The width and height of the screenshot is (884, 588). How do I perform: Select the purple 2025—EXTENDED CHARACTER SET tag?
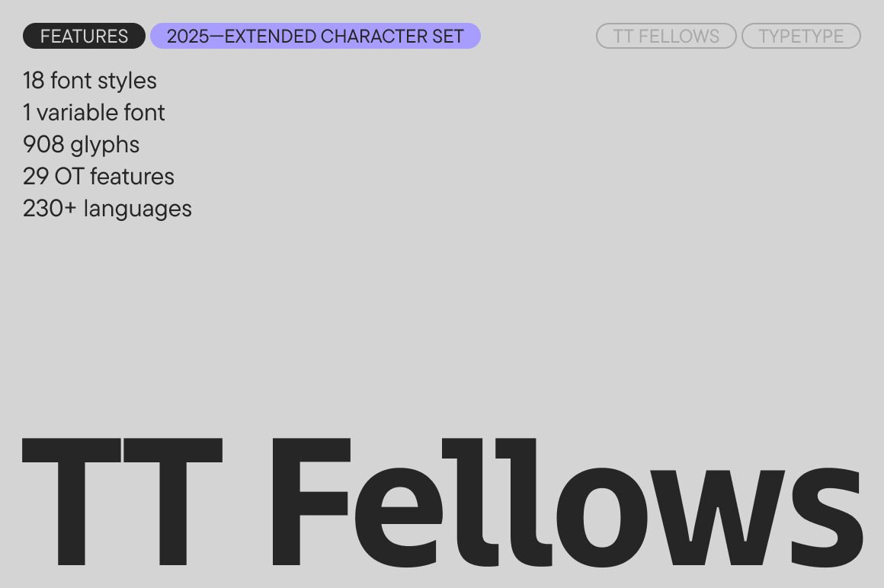coord(315,37)
